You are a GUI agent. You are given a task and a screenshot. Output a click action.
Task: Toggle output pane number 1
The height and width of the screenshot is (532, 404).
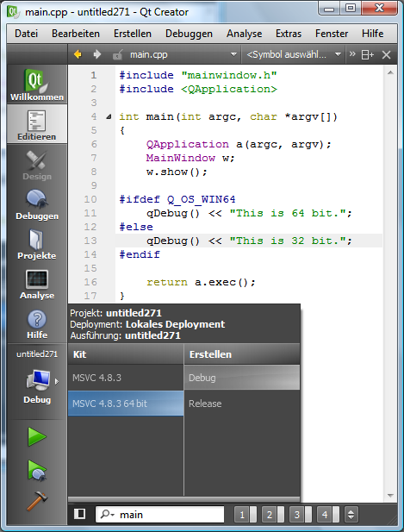[x=246, y=515]
